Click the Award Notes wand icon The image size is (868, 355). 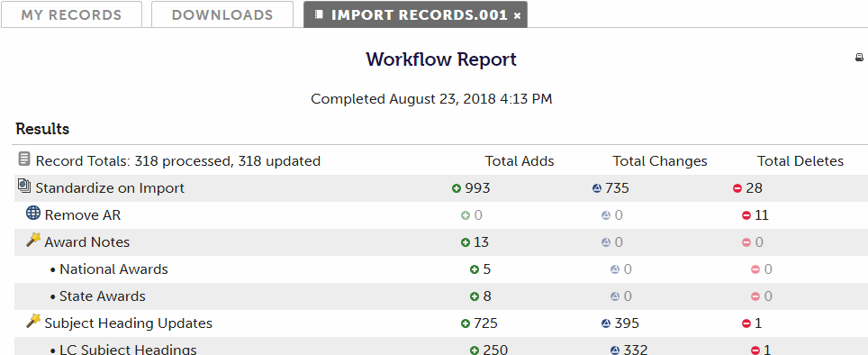point(33,240)
